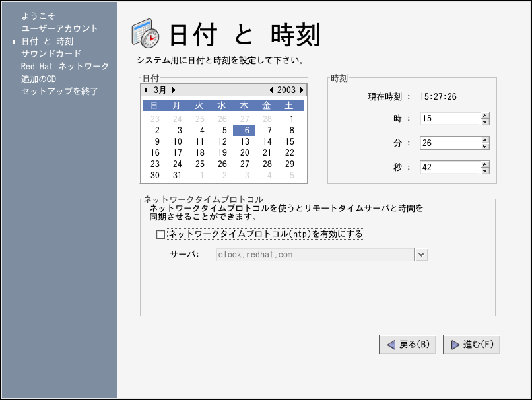Increase the hour value with up arrow
The width and height of the screenshot is (532, 400).
pyautogui.click(x=485, y=116)
